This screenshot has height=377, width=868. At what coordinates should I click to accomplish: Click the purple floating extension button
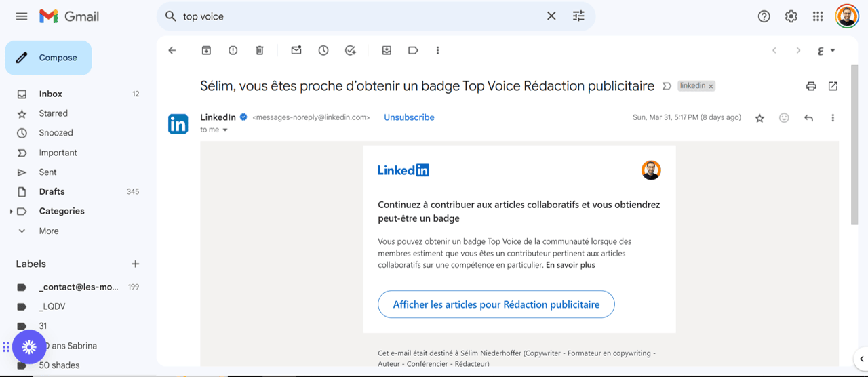[x=29, y=347]
